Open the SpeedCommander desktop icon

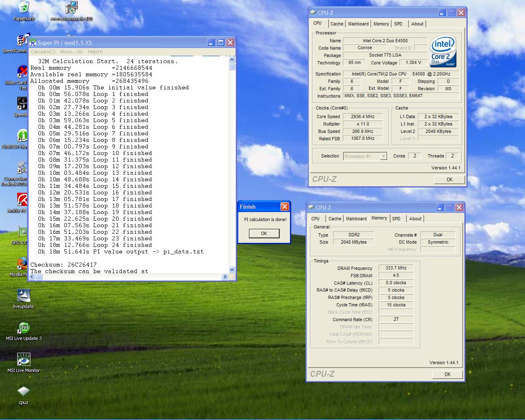(22, 40)
